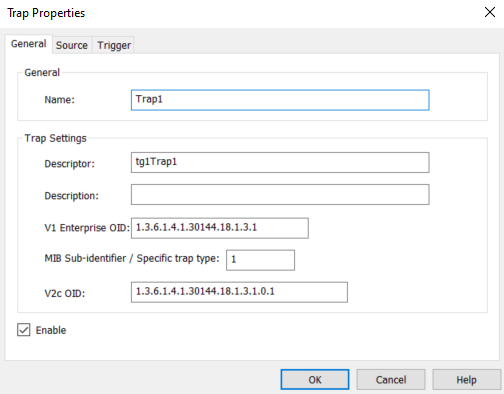Click the MIB Sub-identifier / Specific trap type label
This screenshot has width=504, height=394.
[x=132, y=258]
